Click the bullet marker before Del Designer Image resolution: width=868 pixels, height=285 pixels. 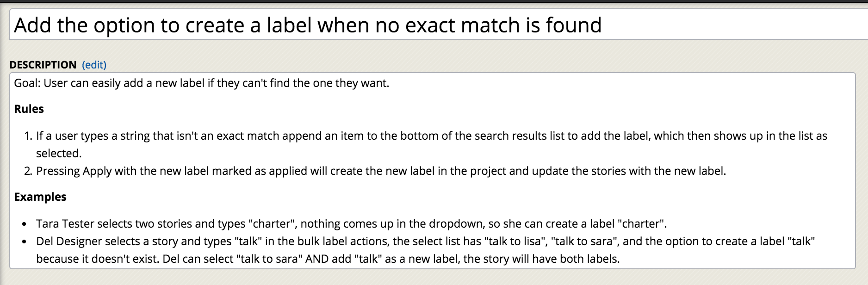click(x=25, y=242)
